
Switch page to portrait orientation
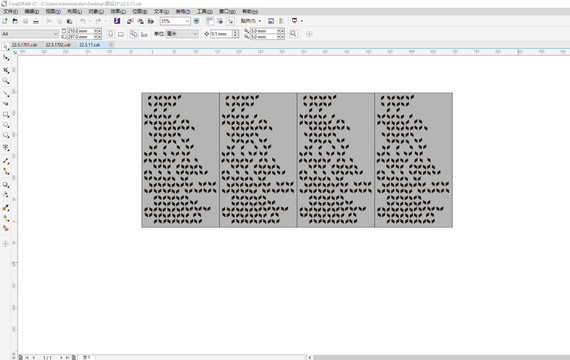[x=111, y=34]
